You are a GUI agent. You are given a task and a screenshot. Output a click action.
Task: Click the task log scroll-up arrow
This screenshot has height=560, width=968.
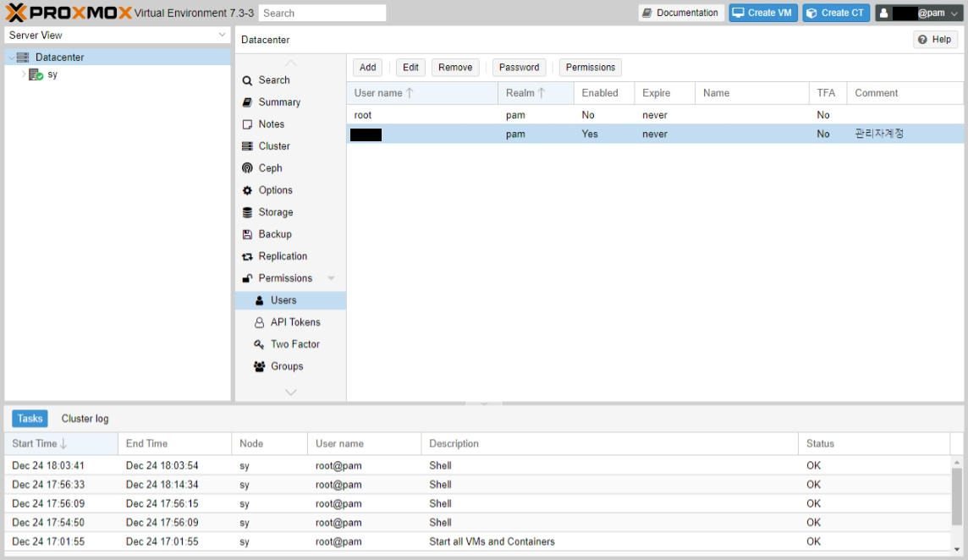tap(956, 462)
